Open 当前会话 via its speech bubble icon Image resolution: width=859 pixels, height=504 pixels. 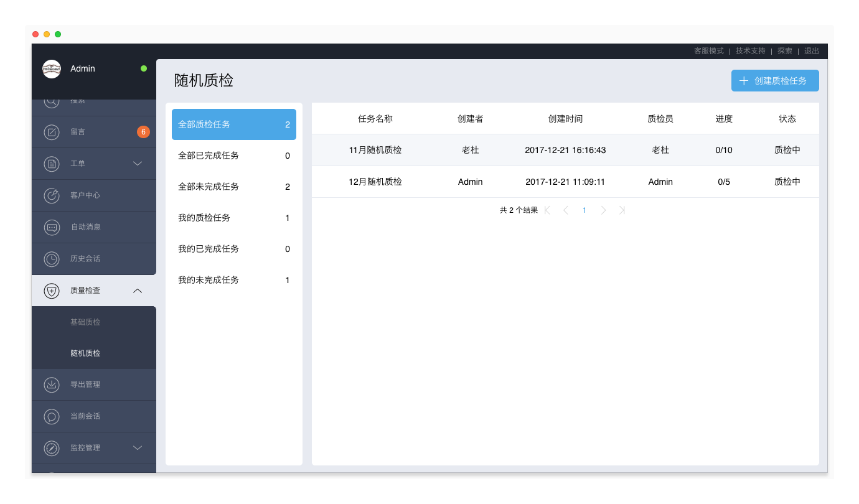(x=52, y=416)
